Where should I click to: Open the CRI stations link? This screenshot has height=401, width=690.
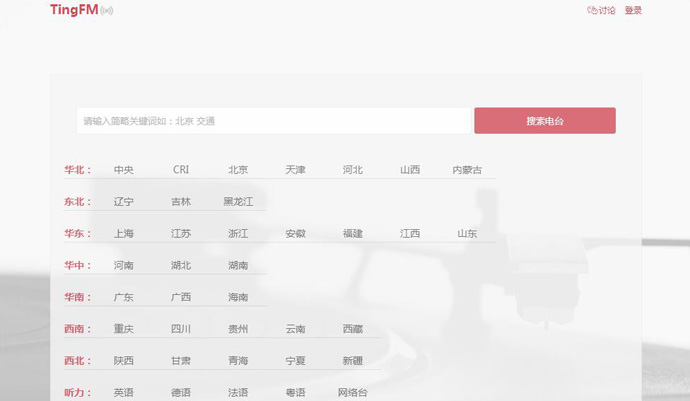tap(181, 170)
